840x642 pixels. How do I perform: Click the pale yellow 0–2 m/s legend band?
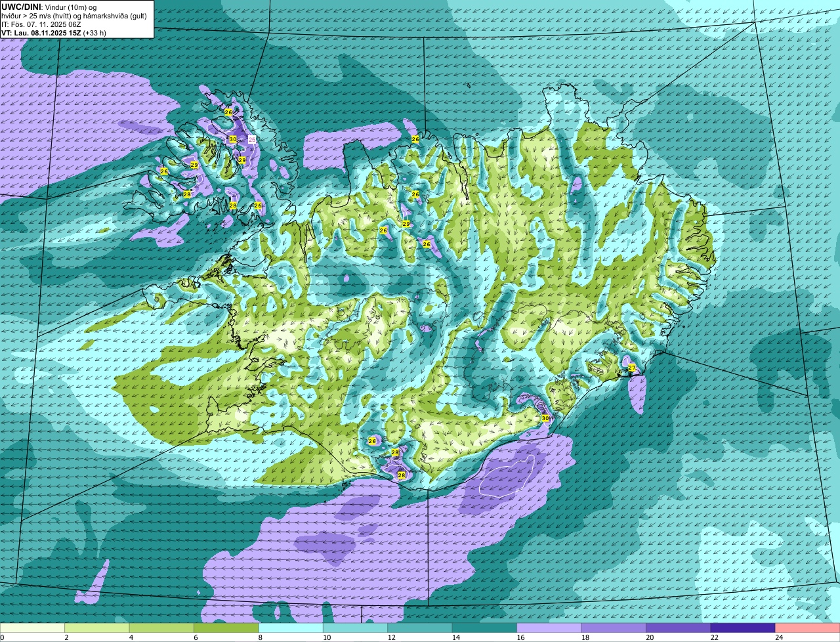point(33,628)
